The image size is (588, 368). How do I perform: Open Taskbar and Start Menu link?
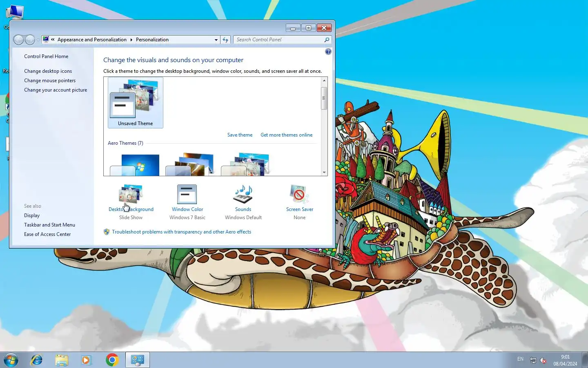49,225
